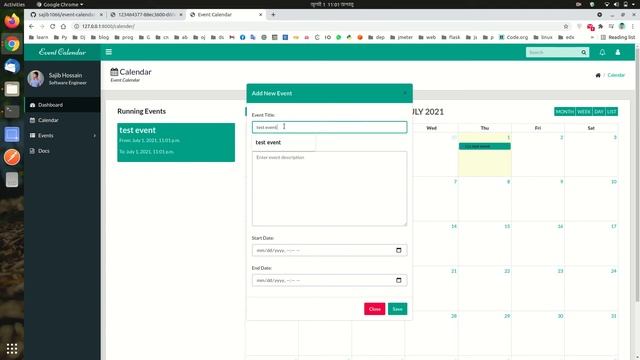Toggle the hamburger sidebar menu icon
Viewport: 640px width, 360px height.
point(109,52)
